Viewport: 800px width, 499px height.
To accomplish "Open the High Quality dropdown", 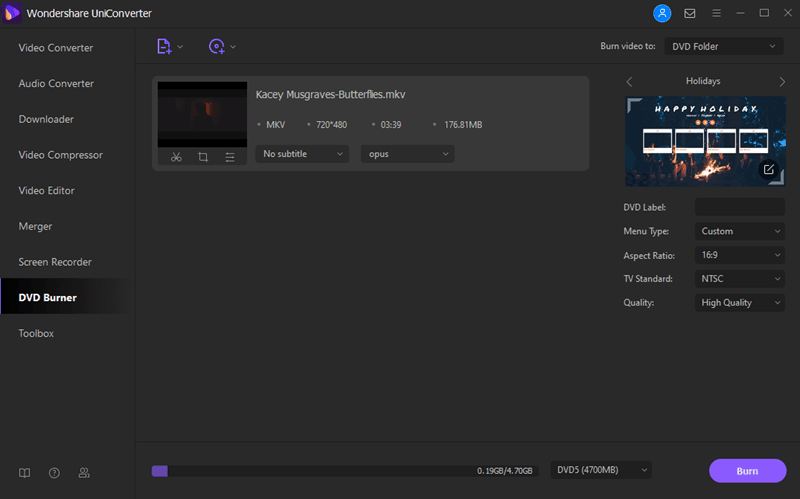I will pyautogui.click(x=740, y=303).
